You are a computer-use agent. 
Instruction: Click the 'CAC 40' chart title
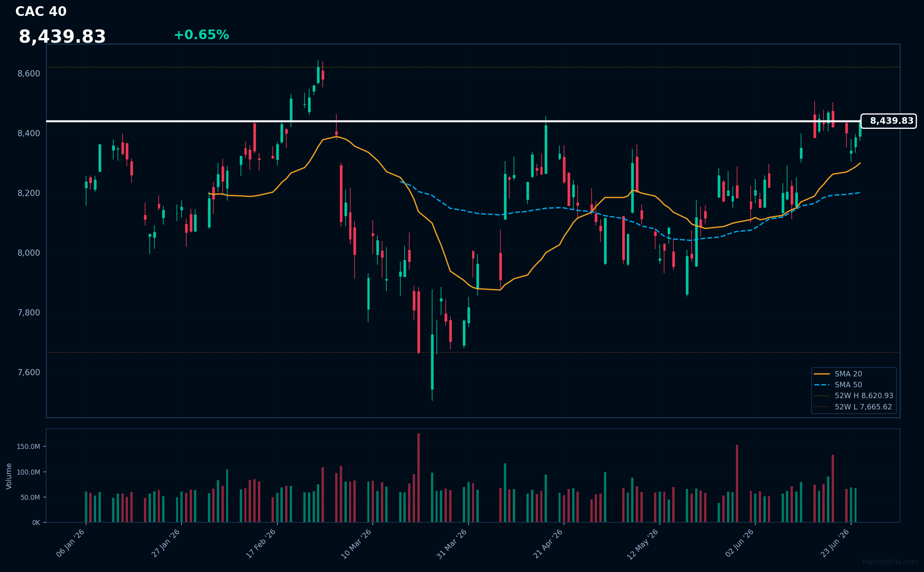[x=41, y=12]
